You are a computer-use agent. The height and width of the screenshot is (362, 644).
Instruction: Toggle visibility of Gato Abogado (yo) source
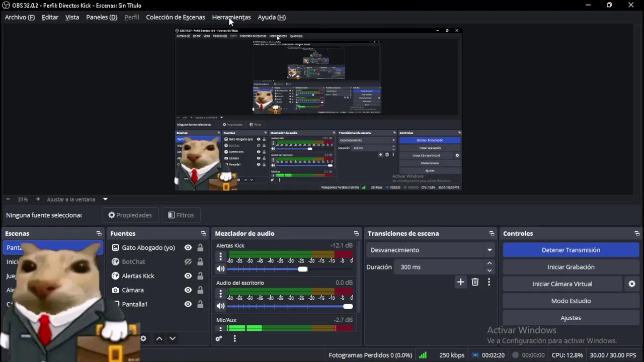(x=188, y=248)
